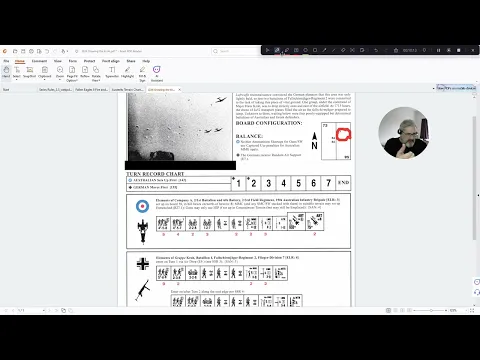Open the Share ribbon tab
The image size is (480, 360).
click(131, 61)
